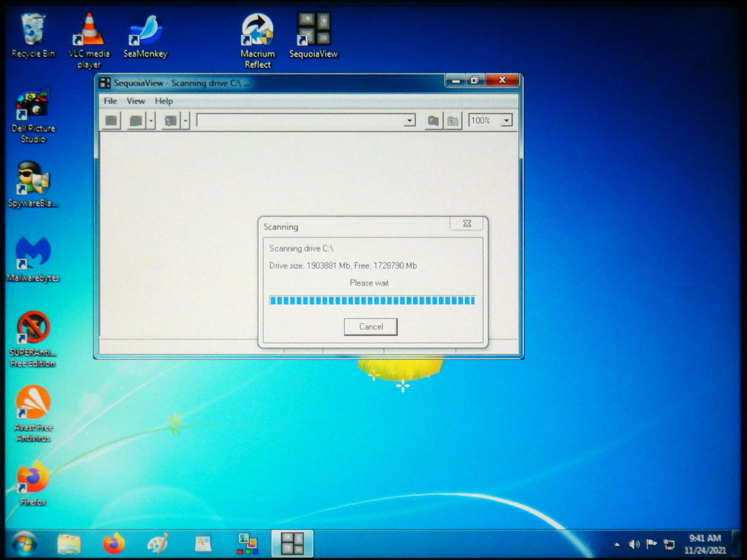Open the View menu

pos(136,101)
